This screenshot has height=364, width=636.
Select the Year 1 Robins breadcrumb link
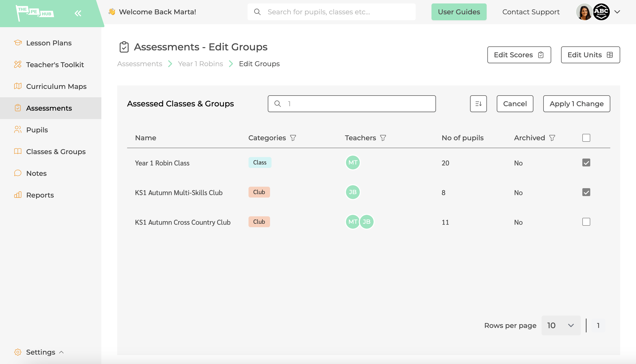(x=201, y=64)
